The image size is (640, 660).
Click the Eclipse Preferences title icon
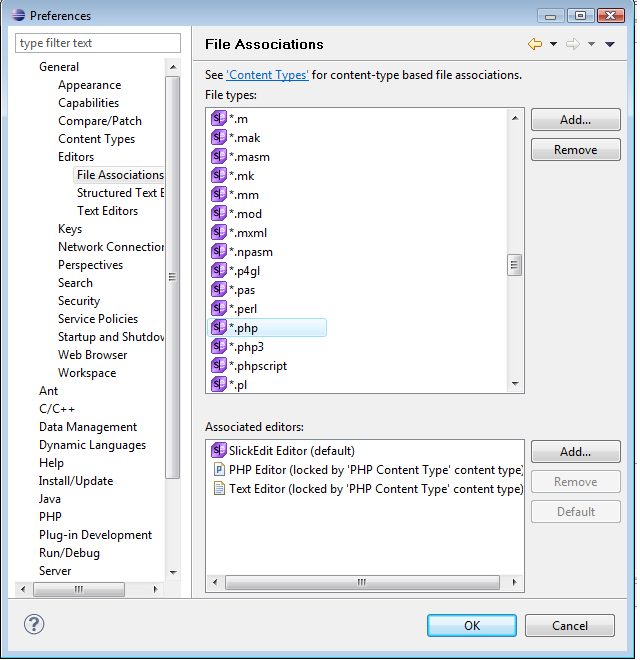pos(18,15)
